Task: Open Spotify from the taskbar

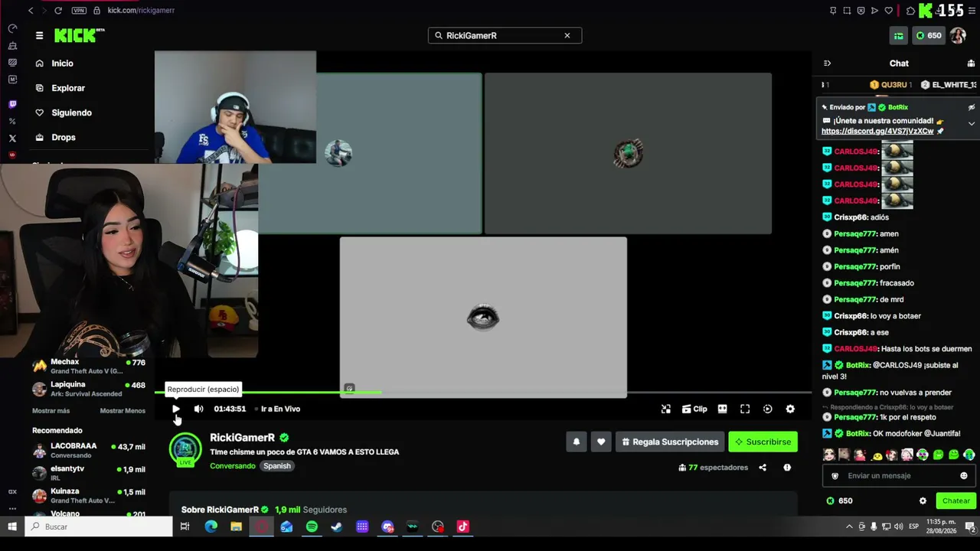Action: pyautogui.click(x=312, y=527)
